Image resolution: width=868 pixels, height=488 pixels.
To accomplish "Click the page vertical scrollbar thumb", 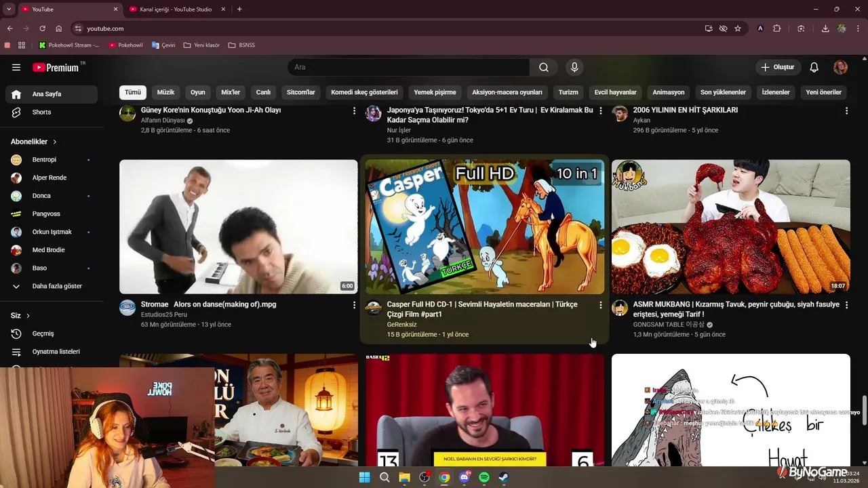I will pyautogui.click(x=864, y=410).
